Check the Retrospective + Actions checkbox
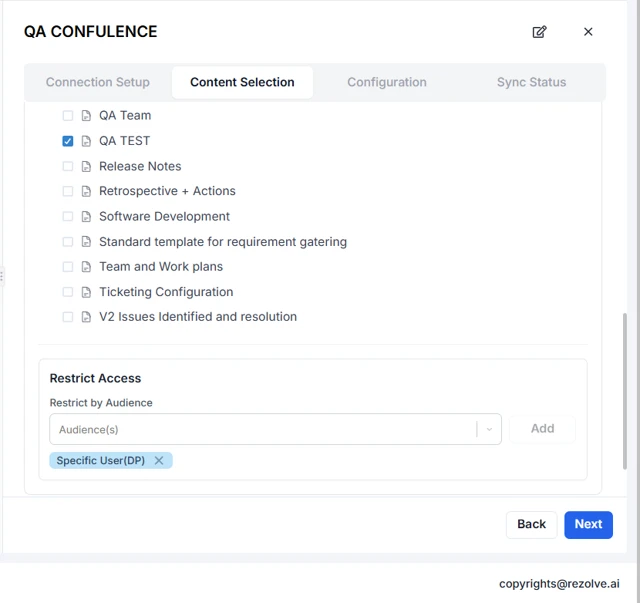The height and width of the screenshot is (603, 640). [x=68, y=191]
